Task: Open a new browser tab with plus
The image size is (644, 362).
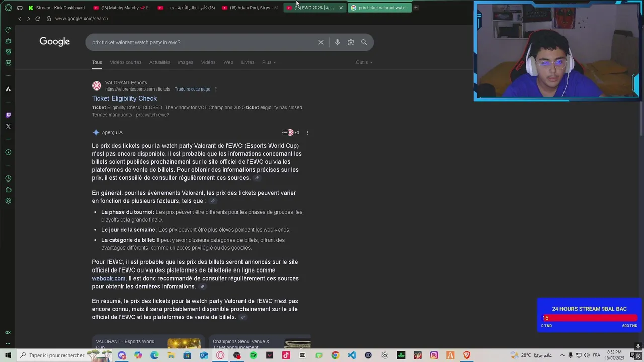Action: pyautogui.click(x=416, y=8)
